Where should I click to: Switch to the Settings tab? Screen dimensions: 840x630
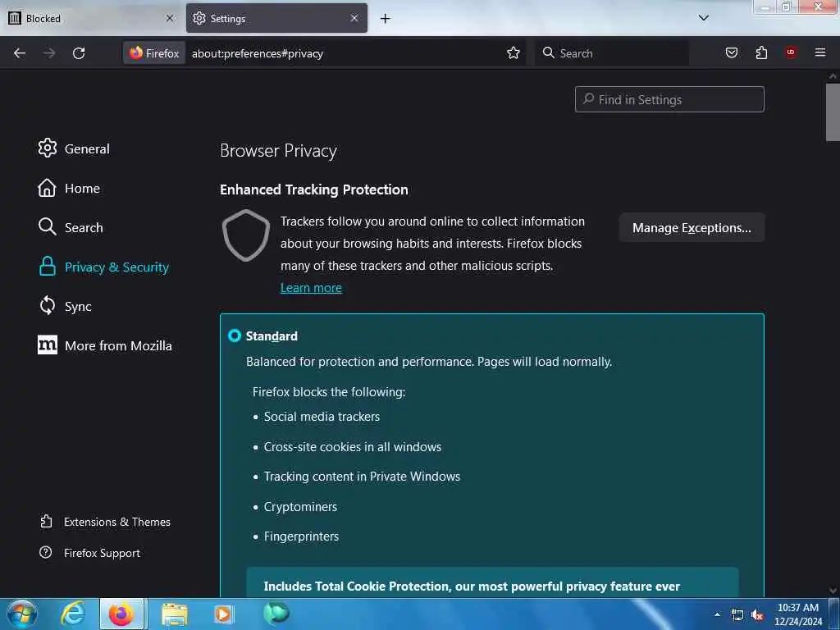276,18
